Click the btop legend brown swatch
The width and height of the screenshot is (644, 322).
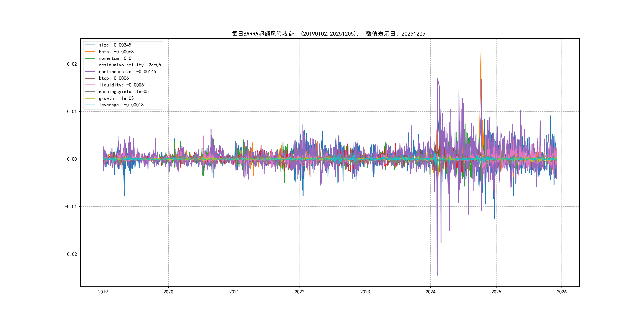point(90,78)
